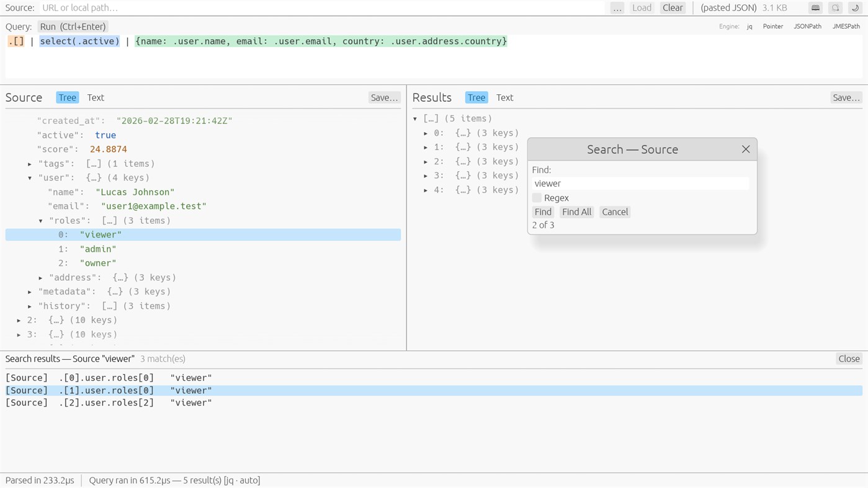Expand result item 1 in Results tree
The width and height of the screenshot is (868, 488).
[426, 148]
